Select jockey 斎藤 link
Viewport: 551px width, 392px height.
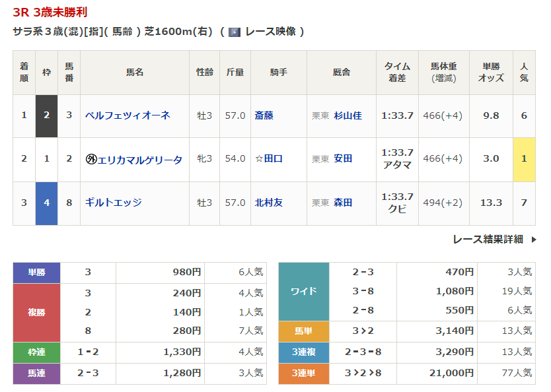[264, 115]
